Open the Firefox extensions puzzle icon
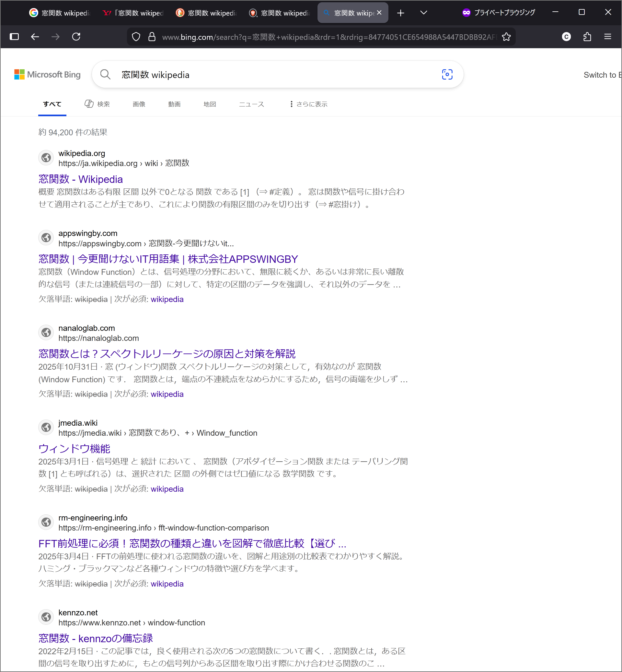The width and height of the screenshot is (622, 672). point(587,37)
